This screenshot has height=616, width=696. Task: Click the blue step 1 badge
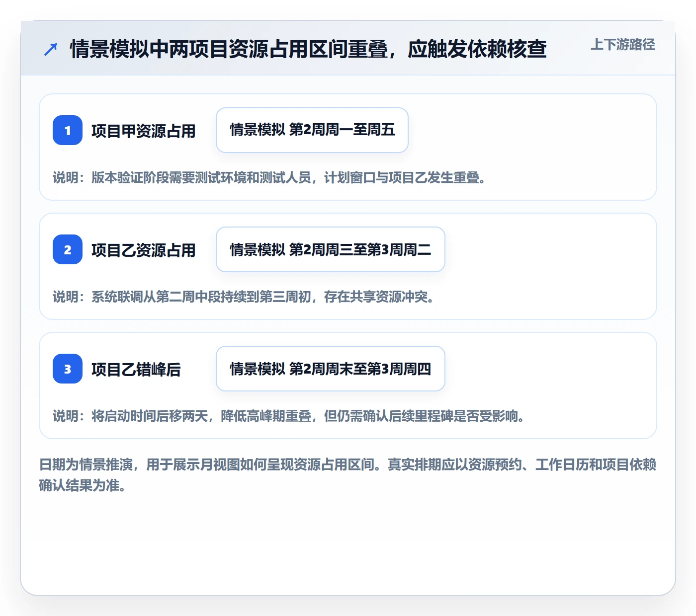pyautogui.click(x=68, y=130)
